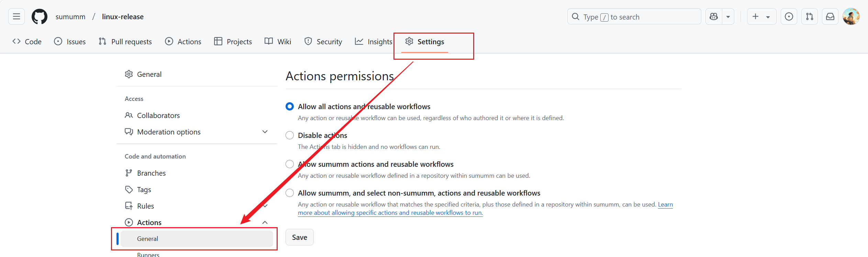Viewport: 868px width, 257px height.
Task: Collapse the Actions sidebar section
Action: (x=265, y=222)
